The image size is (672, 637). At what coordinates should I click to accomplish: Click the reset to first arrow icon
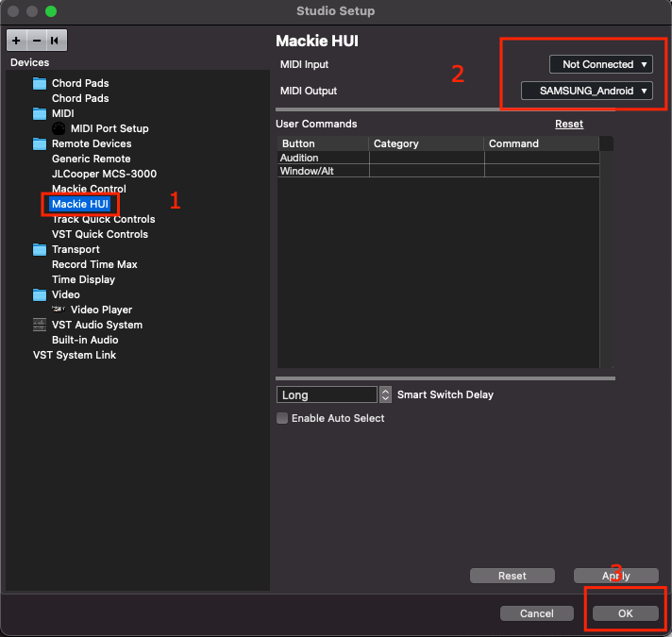coord(56,41)
